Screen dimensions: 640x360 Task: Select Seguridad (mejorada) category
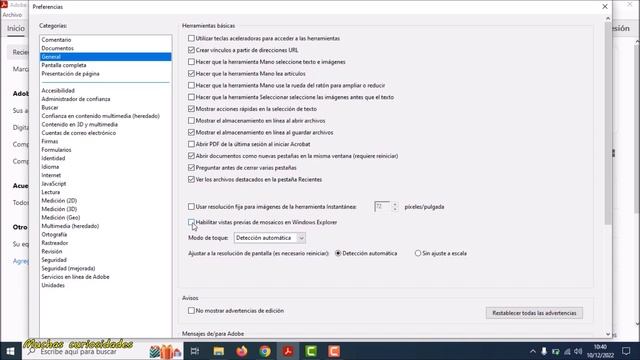[68, 269]
